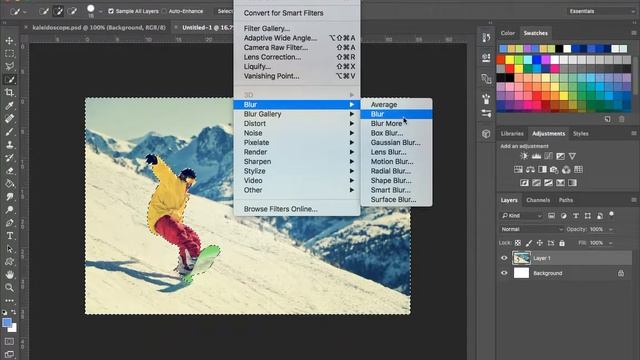Select the Clone Stamp tool
640x360 pixels.
(x=9, y=145)
